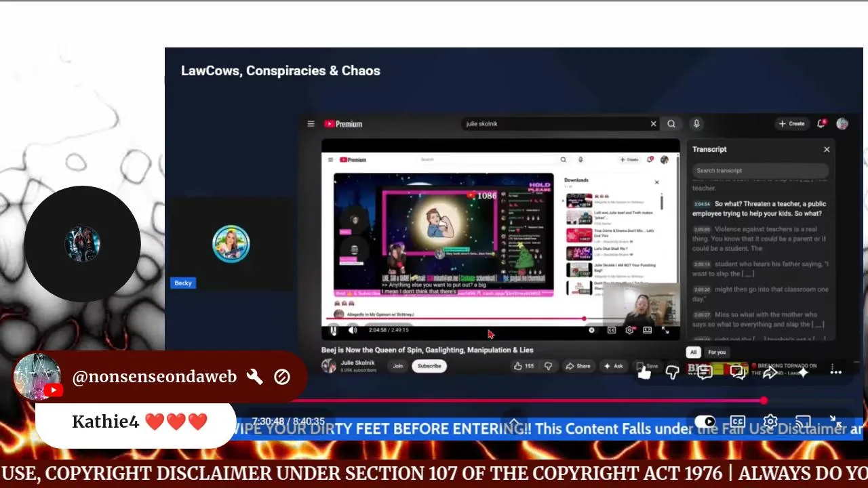Jump to transcript line 'Miss so what with the mother'
868x488 pixels.
pos(760,319)
